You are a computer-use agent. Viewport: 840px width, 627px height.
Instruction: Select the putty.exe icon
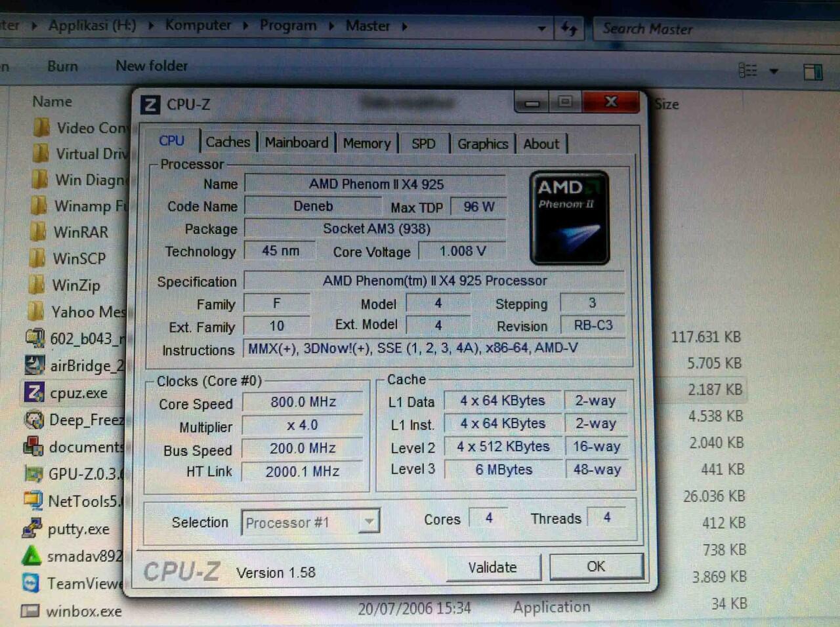[x=31, y=528]
